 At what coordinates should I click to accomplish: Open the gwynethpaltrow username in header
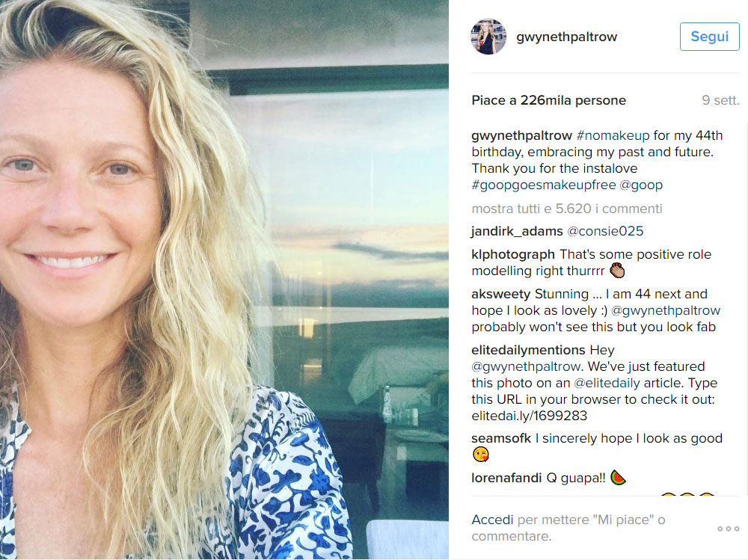pos(567,37)
